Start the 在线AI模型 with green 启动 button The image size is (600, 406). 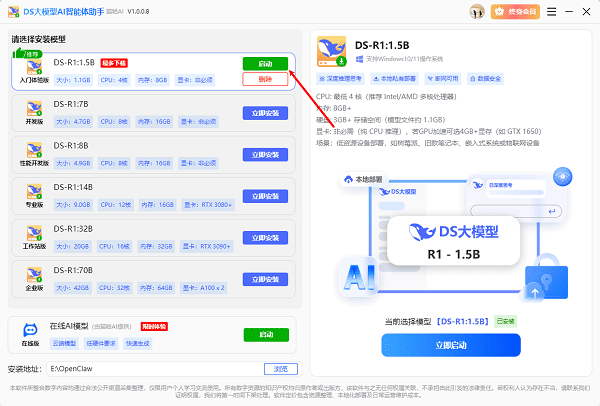(x=266, y=335)
